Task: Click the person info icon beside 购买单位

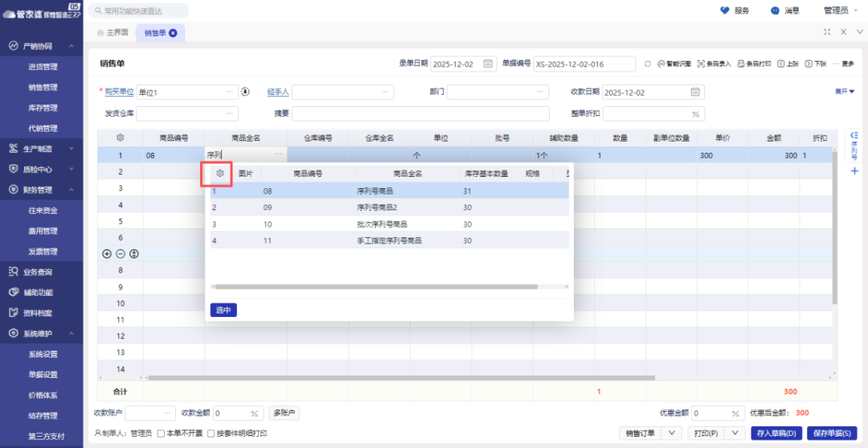Action: click(x=246, y=92)
